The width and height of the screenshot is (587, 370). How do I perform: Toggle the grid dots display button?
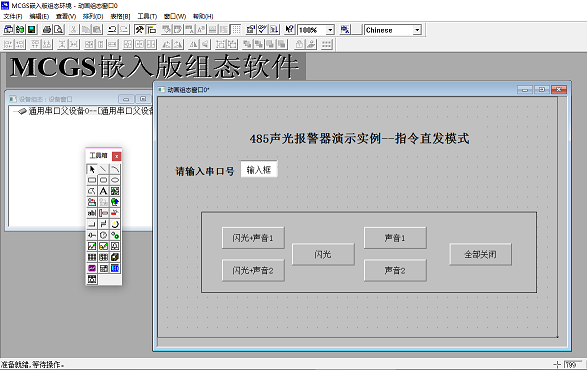[x=236, y=30]
